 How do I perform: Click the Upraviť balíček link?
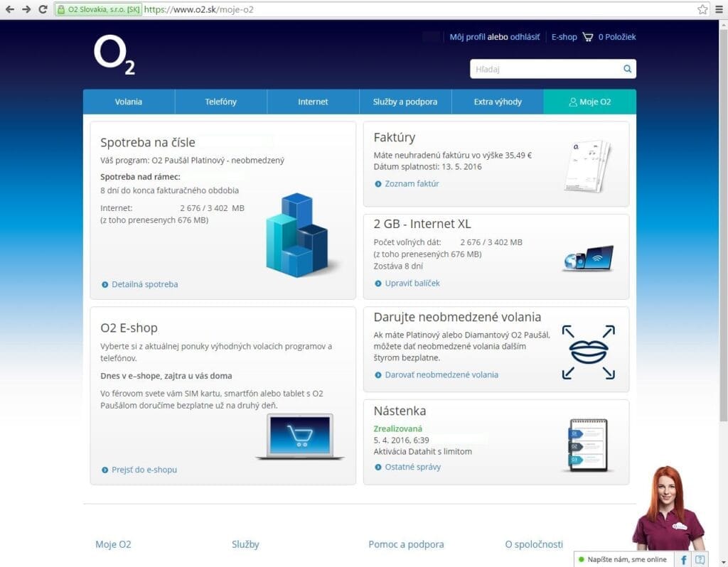coord(412,283)
